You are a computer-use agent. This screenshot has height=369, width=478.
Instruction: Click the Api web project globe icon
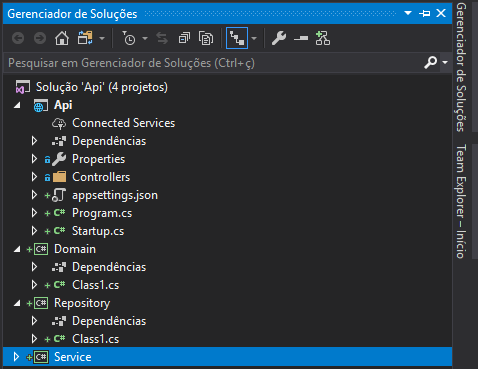(41, 105)
